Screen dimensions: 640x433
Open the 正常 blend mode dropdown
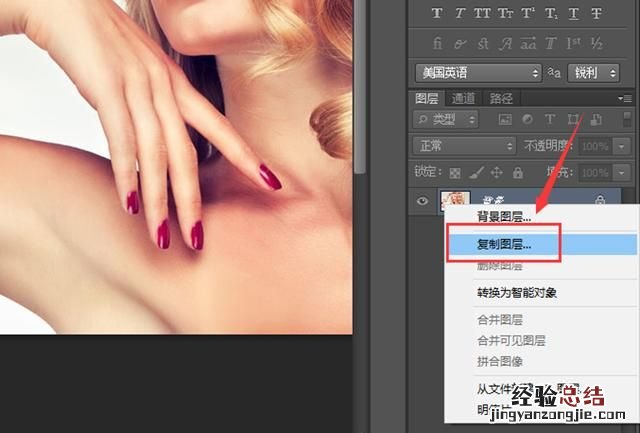(x=464, y=146)
